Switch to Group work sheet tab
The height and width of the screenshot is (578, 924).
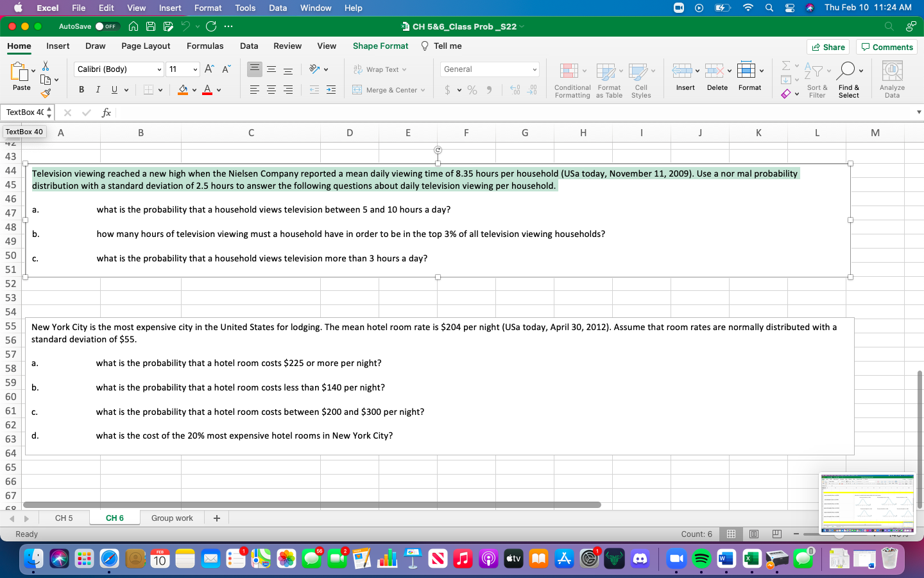point(172,518)
